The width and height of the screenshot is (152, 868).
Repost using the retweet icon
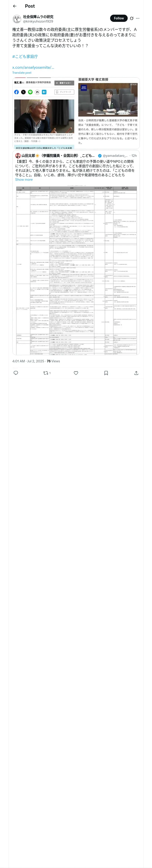pos(47,373)
